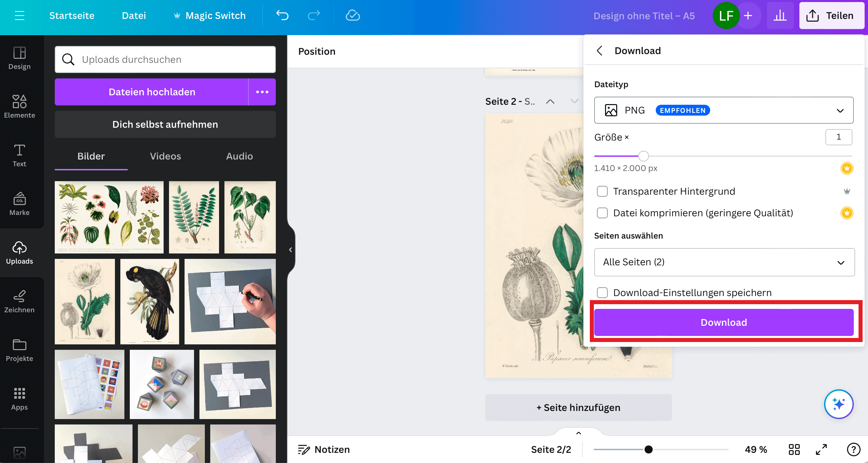The image size is (868, 463).
Task: Enable Datei komprimieren checkbox
Action: click(x=602, y=213)
